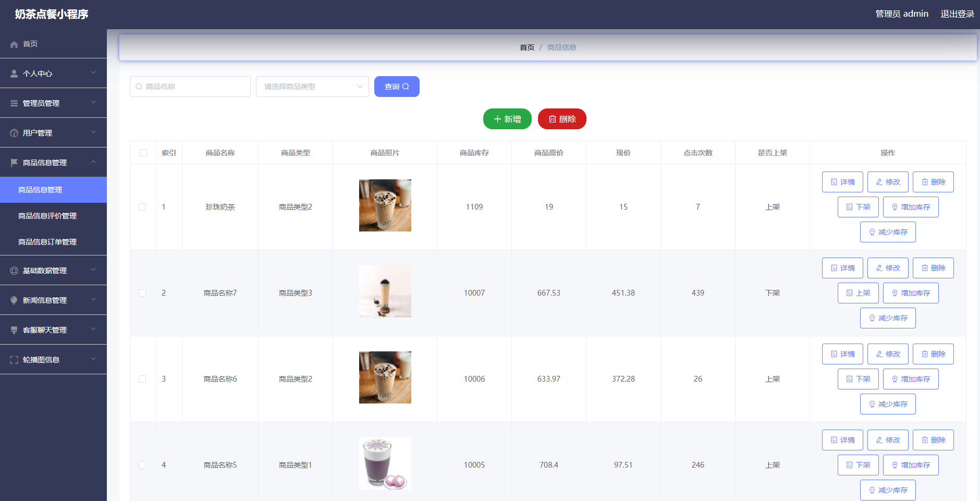Collapse the 商品信息管理 submenu

[x=53, y=162]
